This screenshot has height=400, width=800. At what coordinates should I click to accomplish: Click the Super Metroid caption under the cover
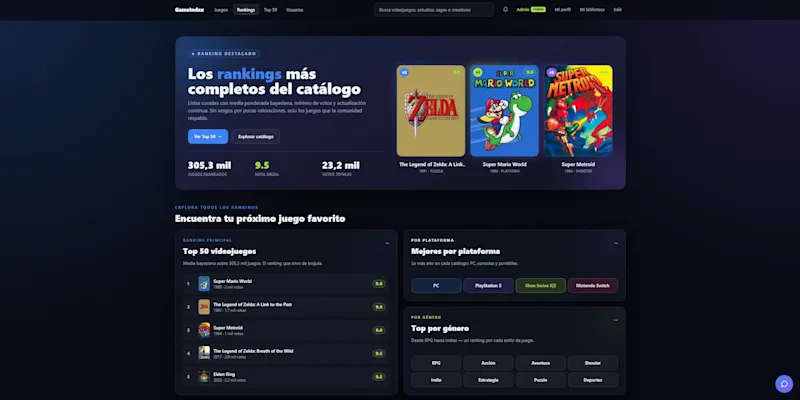click(x=578, y=165)
